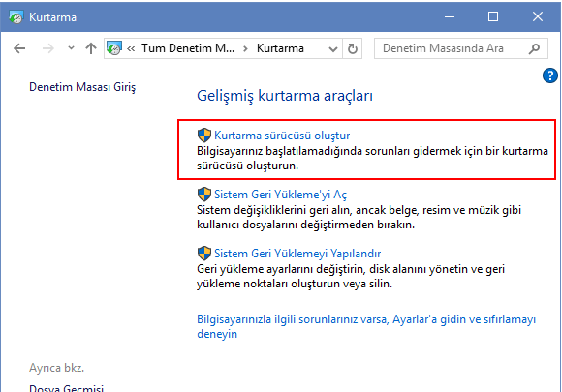Click the Kurtarma window title icon
562x392 pixels.
(16, 17)
